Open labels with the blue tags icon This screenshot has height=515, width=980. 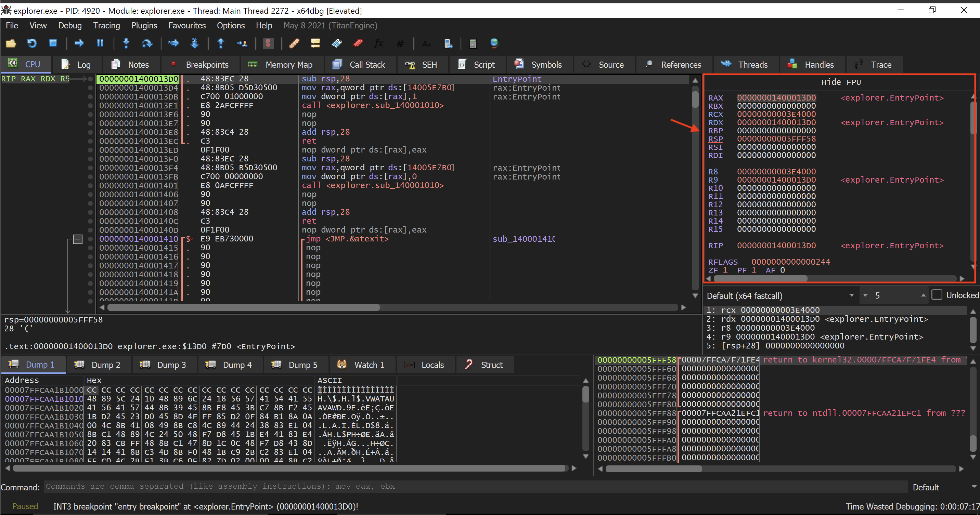[336, 43]
